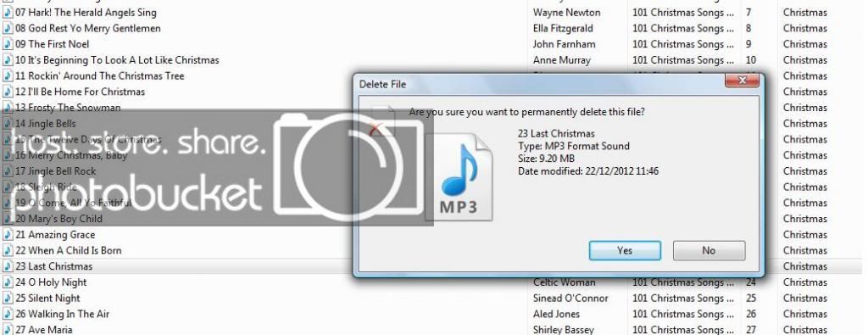Select file name 24 O Holy Night
The height and width of the screenshot is (335, 868).
tap(51, 282)
